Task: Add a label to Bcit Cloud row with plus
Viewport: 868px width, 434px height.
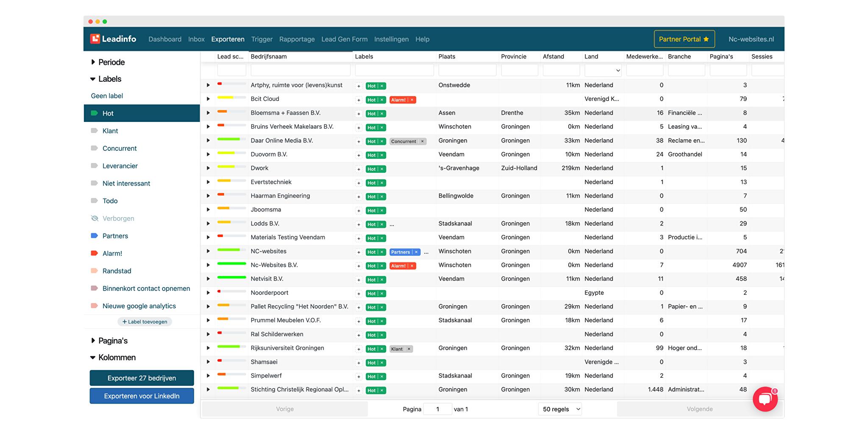Action: (359, 100)
